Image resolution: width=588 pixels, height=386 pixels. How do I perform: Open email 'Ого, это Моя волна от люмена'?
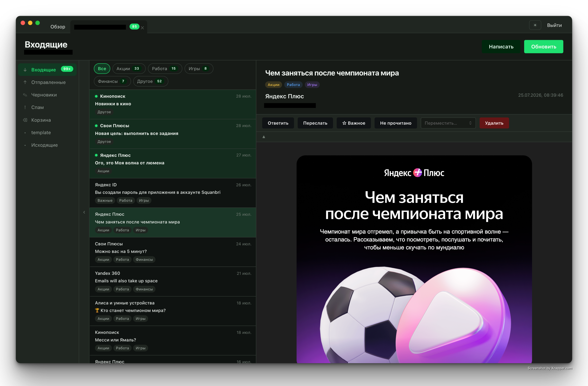(172, 163)
